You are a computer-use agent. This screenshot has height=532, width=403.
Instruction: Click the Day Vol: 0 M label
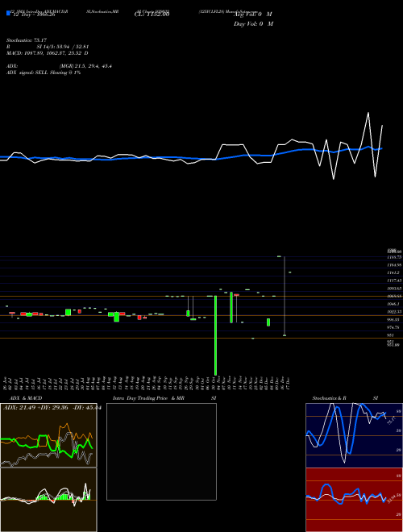click(253, 24)
